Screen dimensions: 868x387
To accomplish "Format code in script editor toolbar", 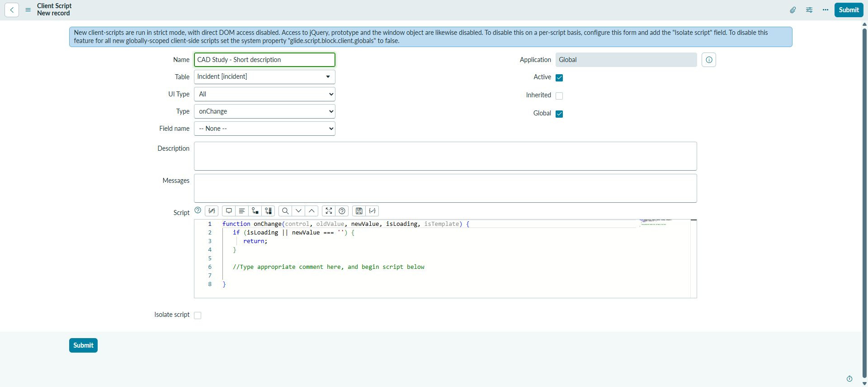I will (242, 211).
